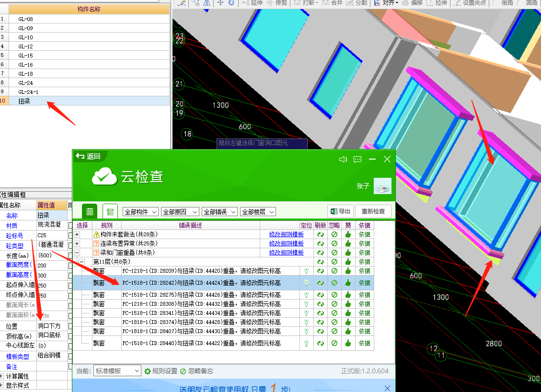Screen dimensions: 541x392
Task: Select the PC-1518-1 (ID:28275) error row
Action: (223, 295)
